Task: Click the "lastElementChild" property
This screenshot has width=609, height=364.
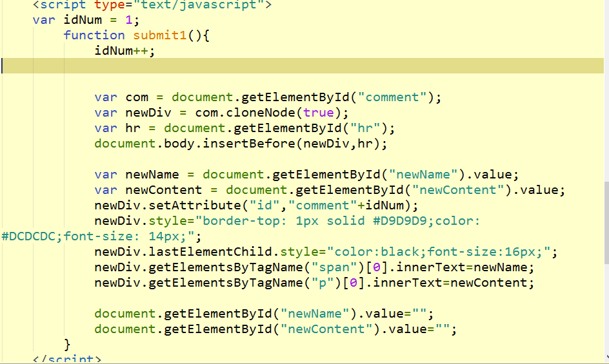Action: pos(210,252)
